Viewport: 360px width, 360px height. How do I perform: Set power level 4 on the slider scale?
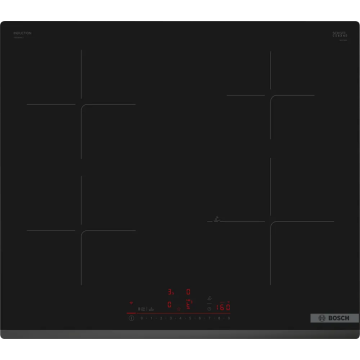click(x=180, y=318)
